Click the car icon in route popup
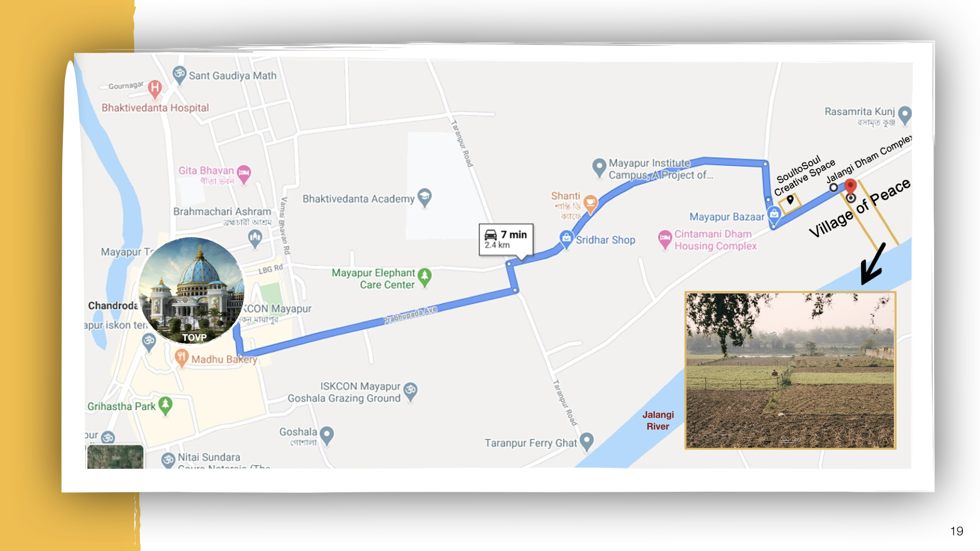 pos(491,235)
